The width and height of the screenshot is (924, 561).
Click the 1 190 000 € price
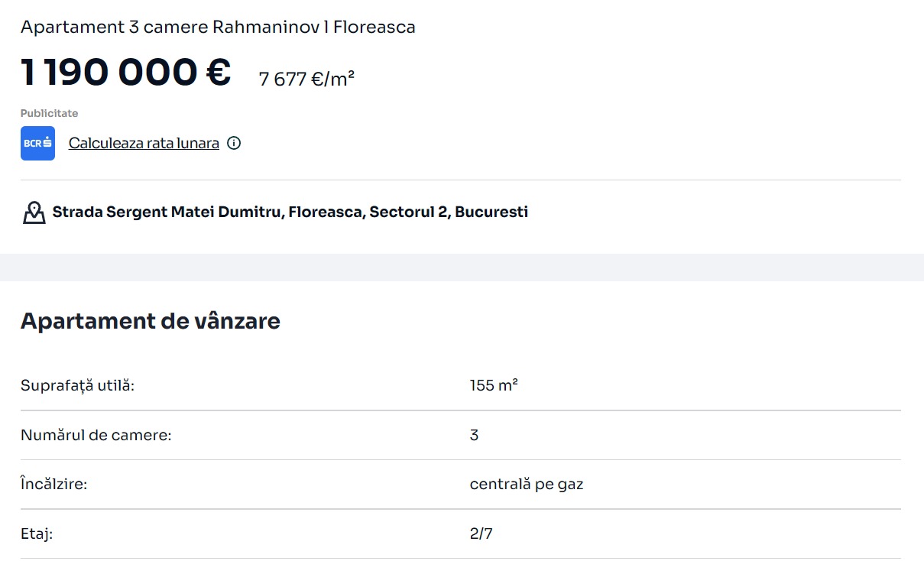(125, 73)
